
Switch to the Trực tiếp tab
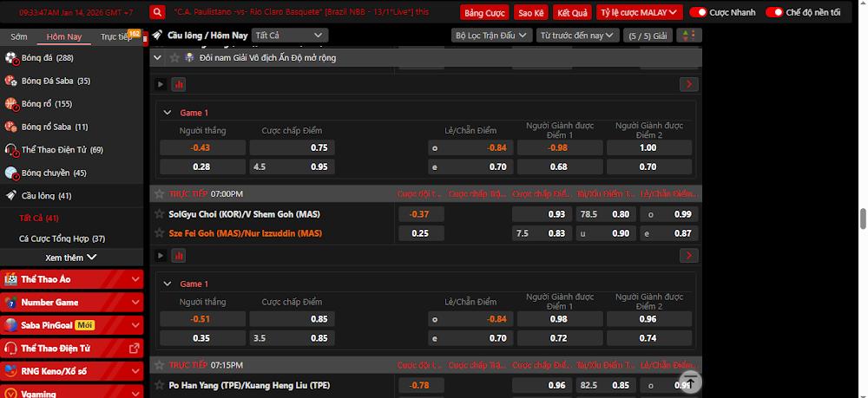[x=115, y=36]
